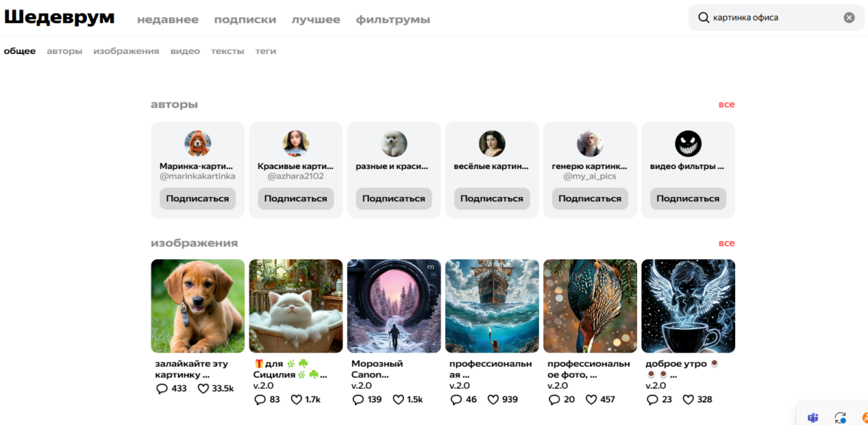Screen dimensions: 868x425
Task: Clear the search field with X icon
Action: click(x=849, y=18)
